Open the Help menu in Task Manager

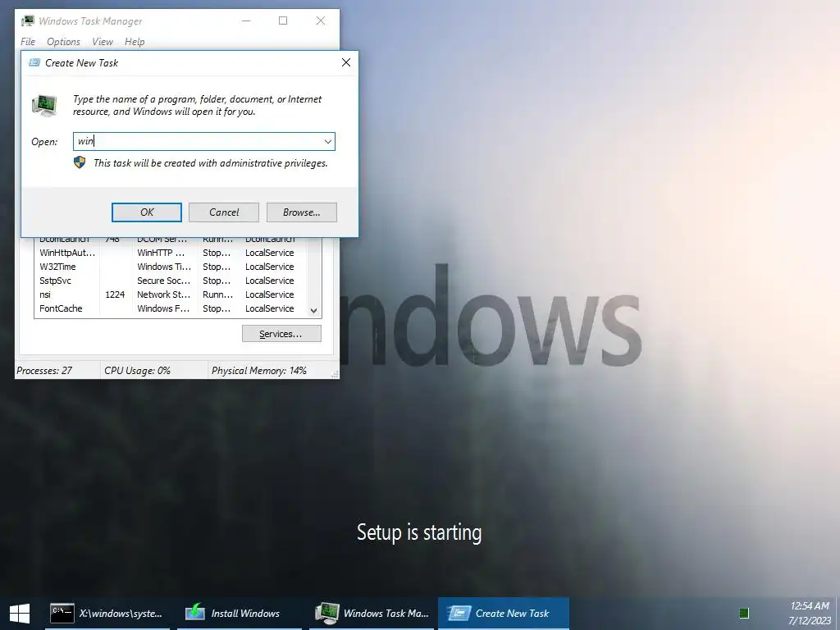(135, 42)
